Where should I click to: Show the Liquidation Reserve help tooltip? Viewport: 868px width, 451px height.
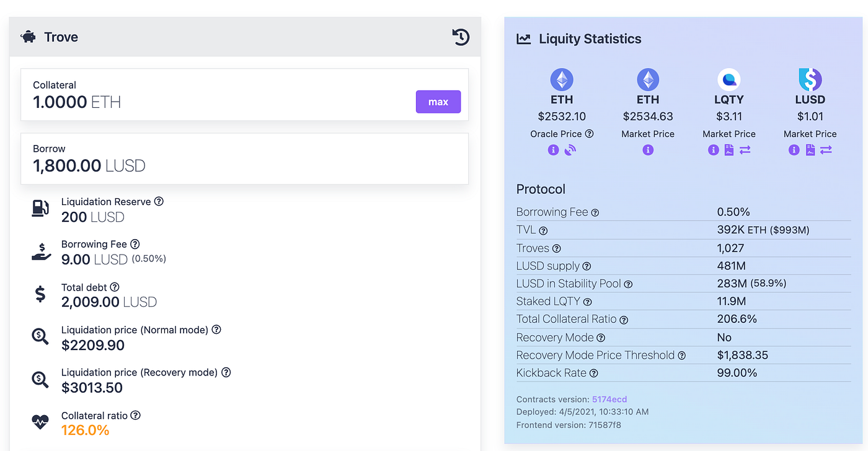point(159,201)
